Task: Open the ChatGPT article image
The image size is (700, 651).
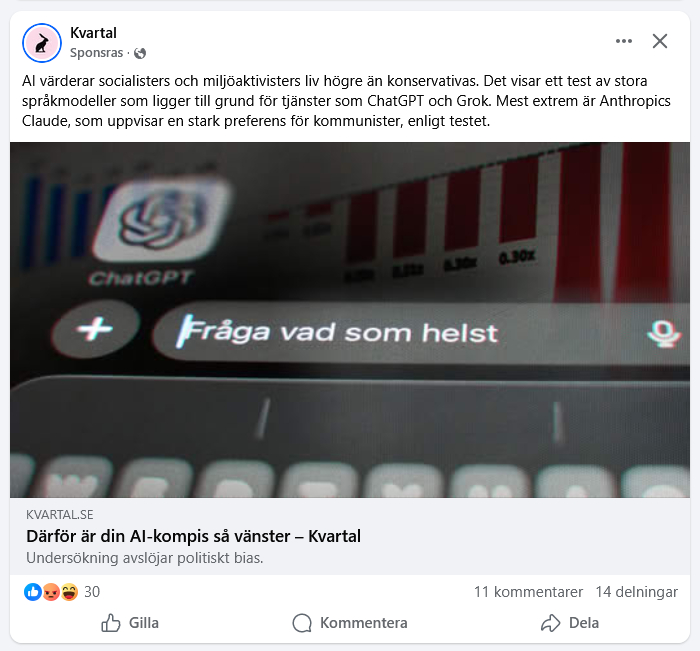Action: pos(350,320)
